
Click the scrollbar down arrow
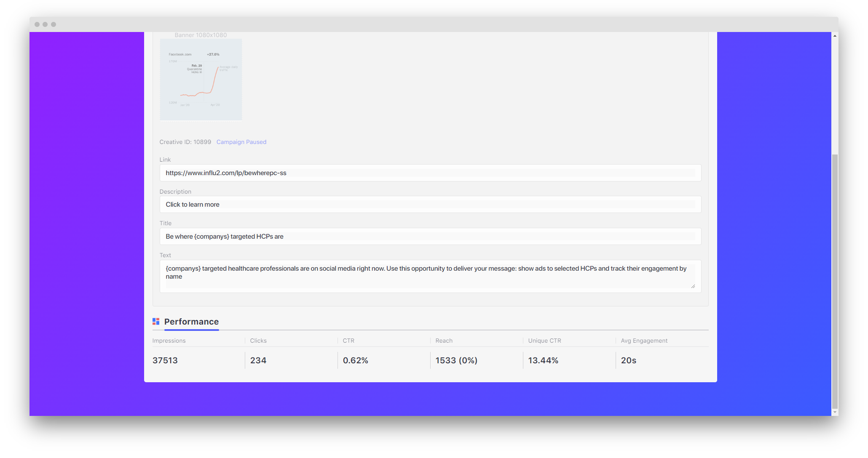point(835,413)
